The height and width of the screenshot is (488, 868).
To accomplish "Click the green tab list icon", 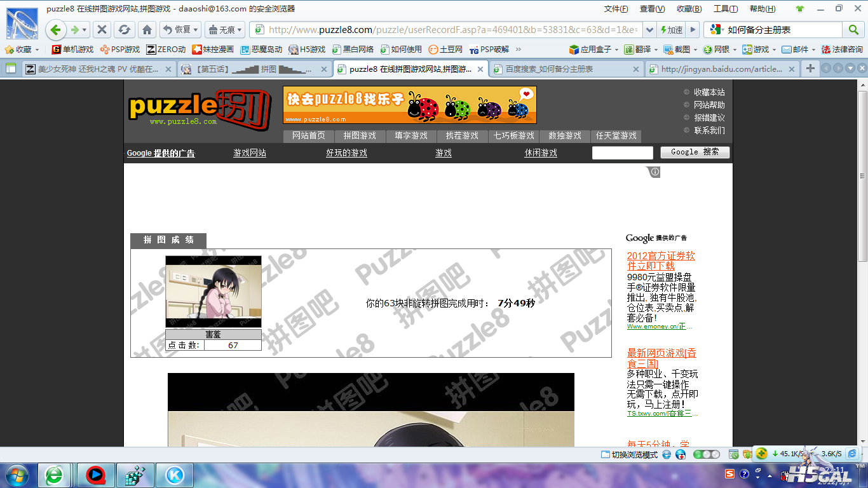I will (x=10, y=69).
